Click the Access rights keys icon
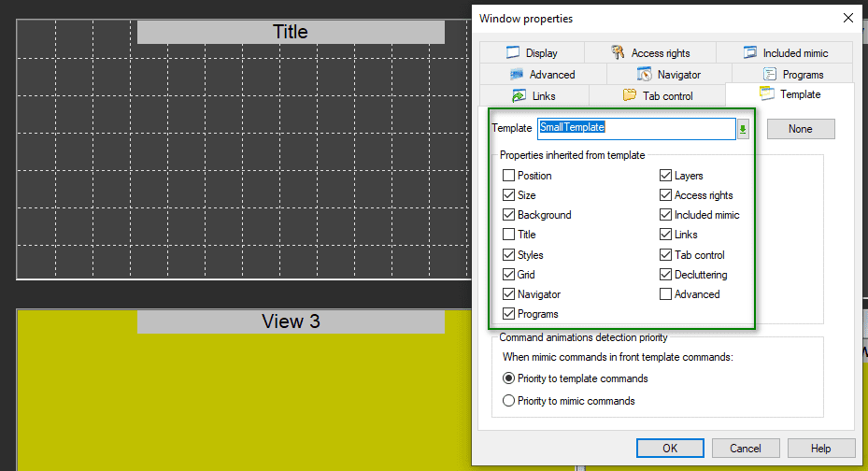Image resolution: width=868 pixels, height=471 pixels. click(x=618, y=53)
